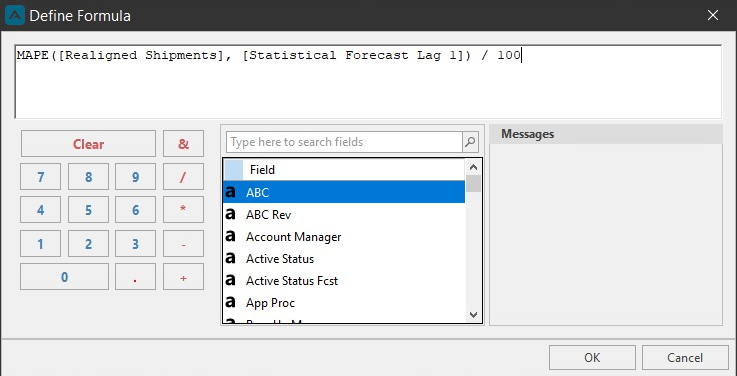Select the Active Status field

(344, 259)
